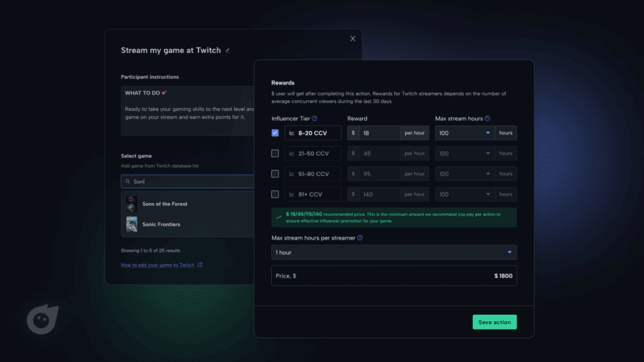This screenshot has height=362, width=644.
Task: Click the chart icon in 21-50 CCV tier
Action: (292, 154)
